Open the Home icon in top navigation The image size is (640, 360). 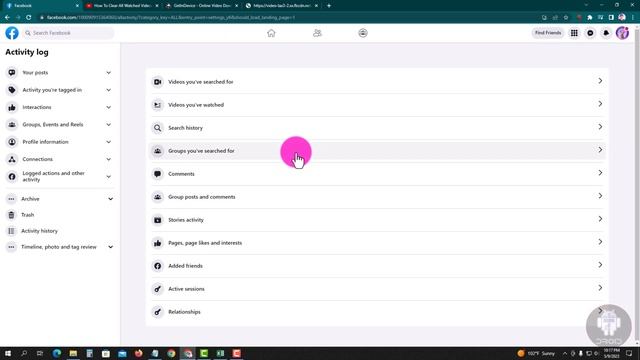[x=271, y=33]
